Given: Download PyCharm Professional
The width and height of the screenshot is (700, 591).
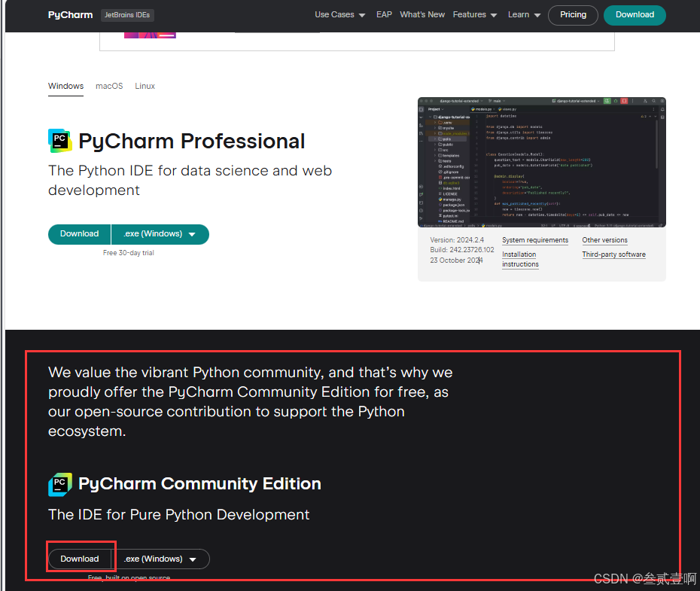Looking at the screenshot, I should (80, 234).
